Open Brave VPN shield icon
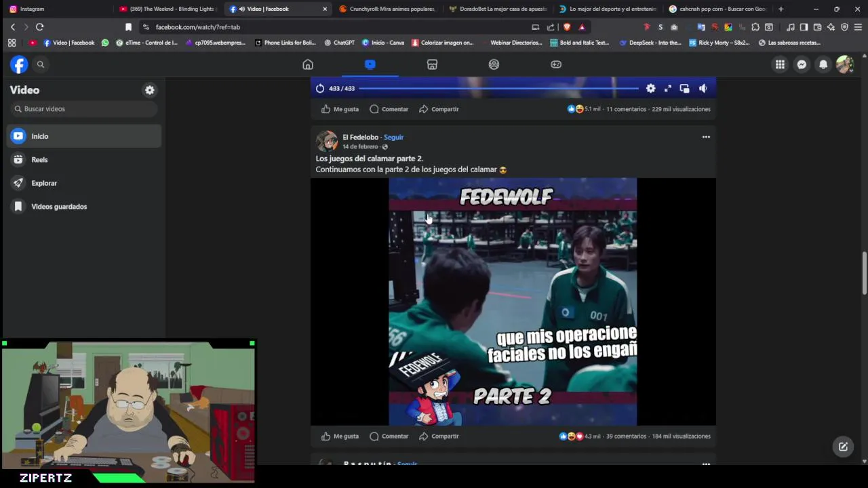Image resolution: width=868 pixels, height=488 pixels. click(x=844, y=27)
